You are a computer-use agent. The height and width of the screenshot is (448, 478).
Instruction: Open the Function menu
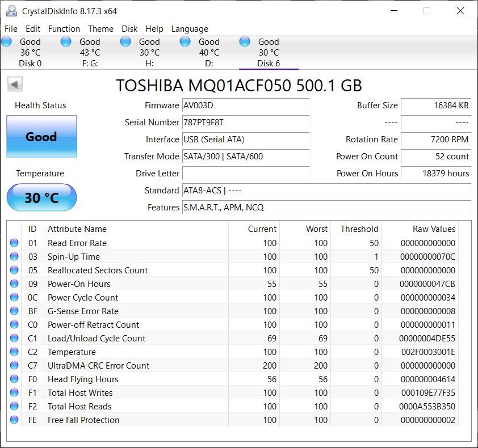(x=64, y=28)
